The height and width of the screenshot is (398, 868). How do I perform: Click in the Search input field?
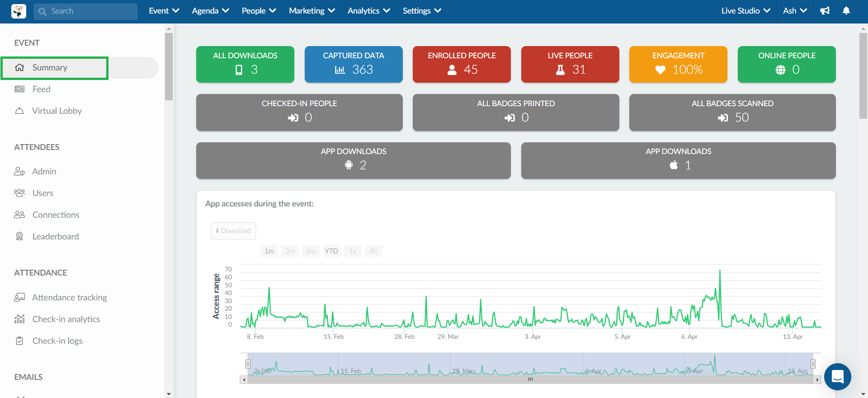(85, 11)
